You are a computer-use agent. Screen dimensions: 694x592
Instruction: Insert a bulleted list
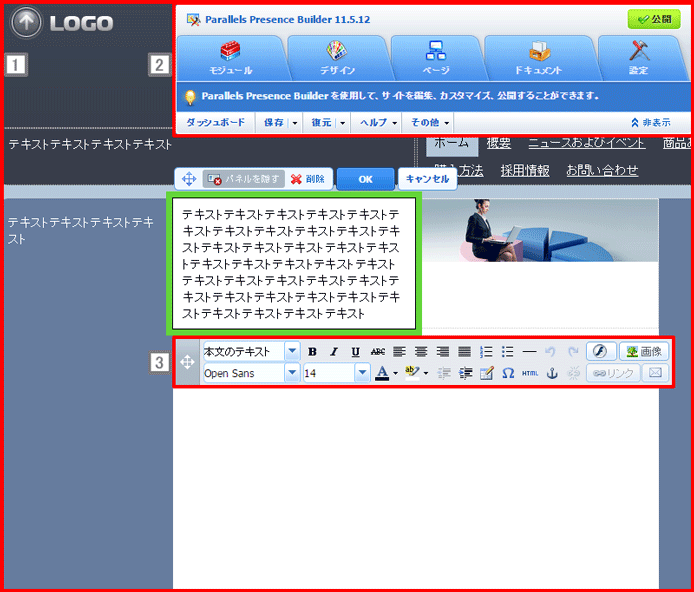click(508, 352)
